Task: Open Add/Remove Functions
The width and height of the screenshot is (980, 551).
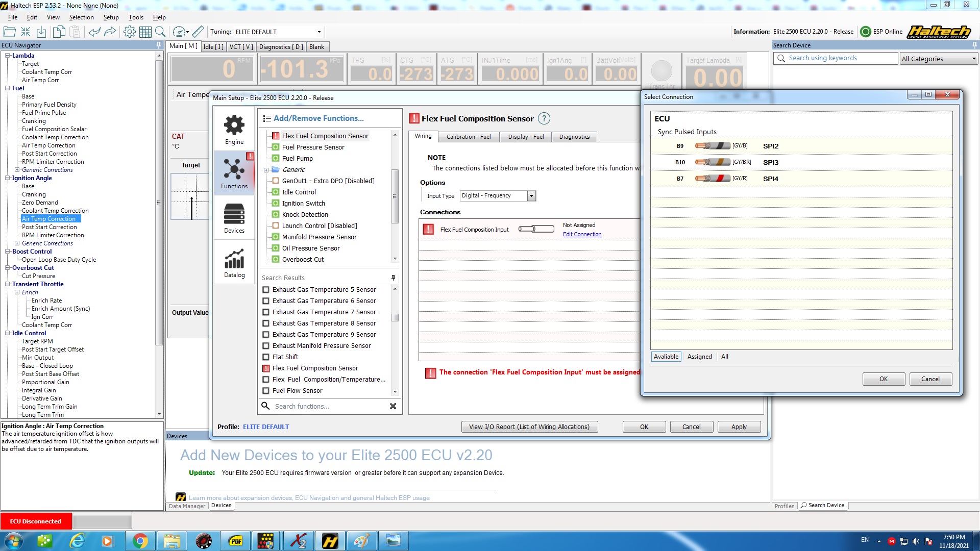Action: tap(318, 118)
